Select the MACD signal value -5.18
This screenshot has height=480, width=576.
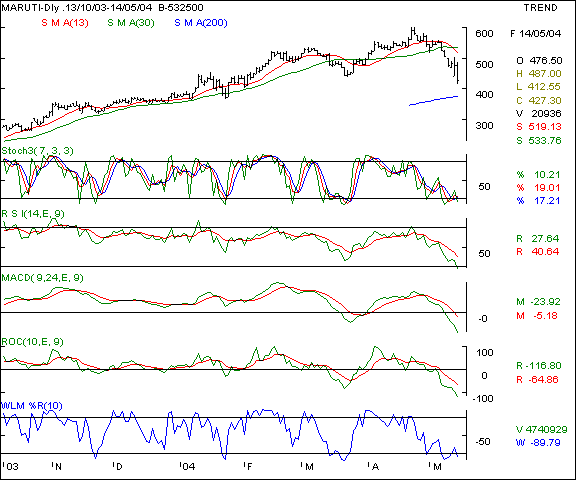(x=546, y=315)
